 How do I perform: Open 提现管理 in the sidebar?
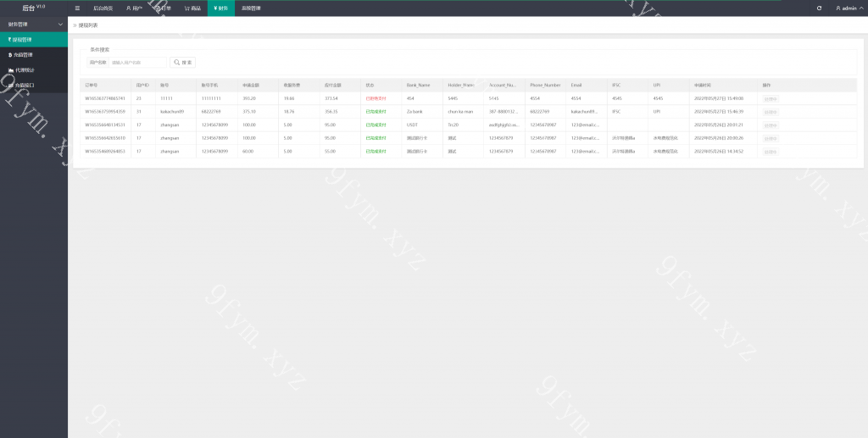[x=34, y=40]
